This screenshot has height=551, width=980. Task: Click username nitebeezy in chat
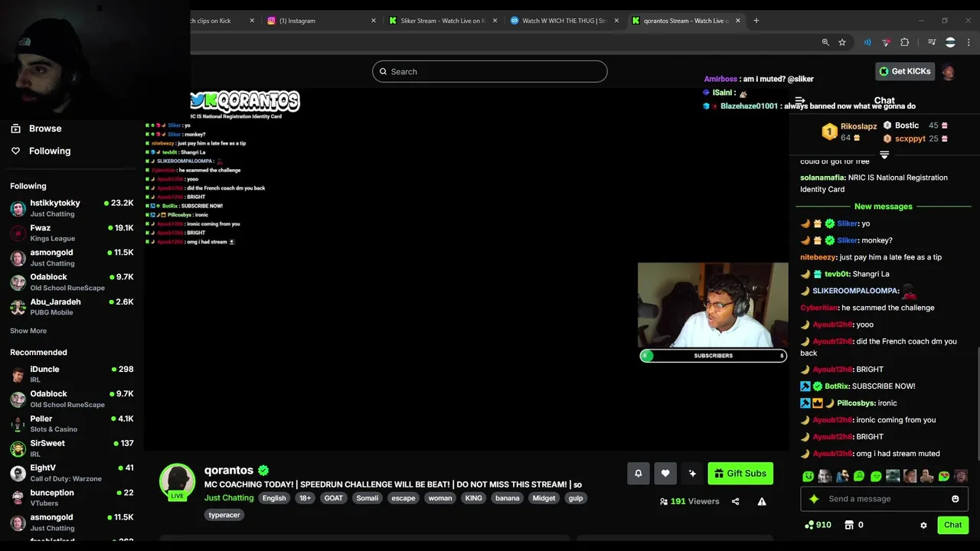[x=818, y=257]
